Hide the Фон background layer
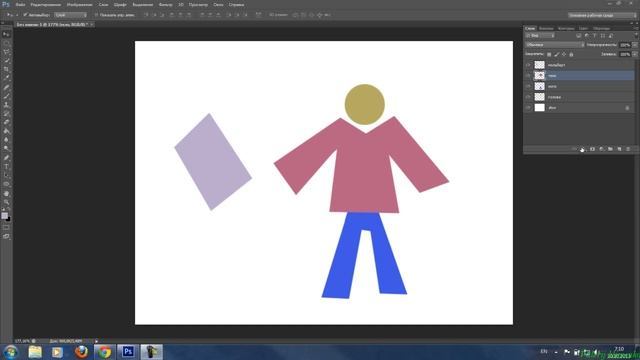Viewport: 640px width, 360px height. (528, 108)
